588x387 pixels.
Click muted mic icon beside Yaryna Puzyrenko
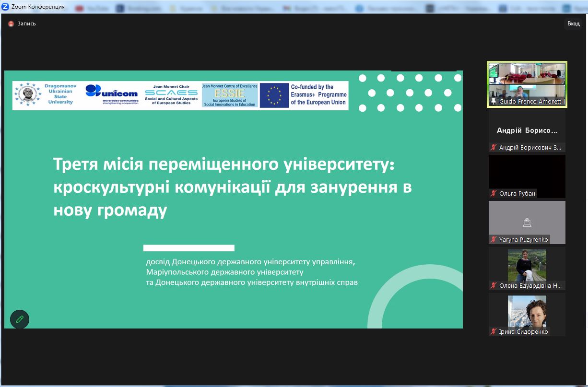pyautogui.click(x=493, y=239)
